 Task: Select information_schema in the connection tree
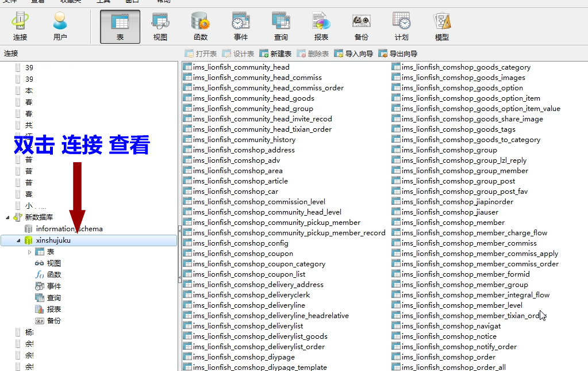69,229
